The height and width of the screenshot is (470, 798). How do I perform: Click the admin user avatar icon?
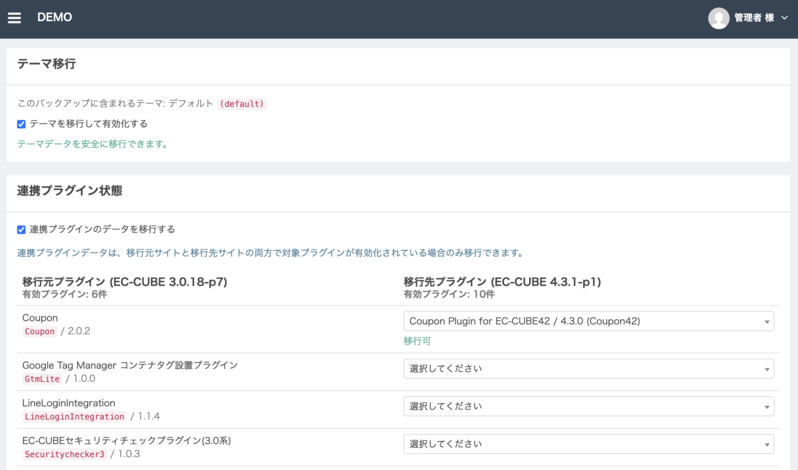[x=719, y=18]
